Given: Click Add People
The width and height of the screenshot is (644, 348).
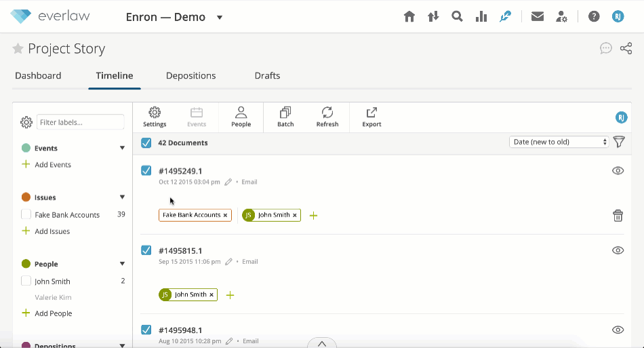Looking at the screenshot, I should 47,313.
